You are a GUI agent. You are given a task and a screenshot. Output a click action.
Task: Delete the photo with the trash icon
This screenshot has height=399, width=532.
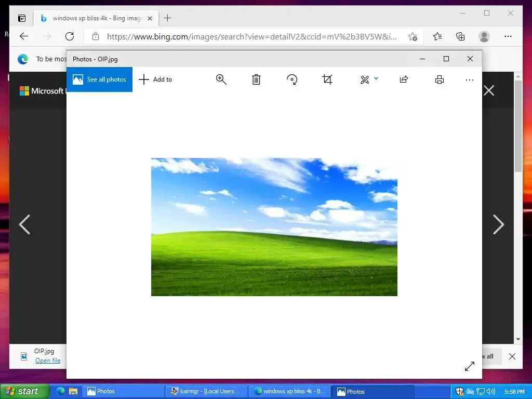click(256, 79)
